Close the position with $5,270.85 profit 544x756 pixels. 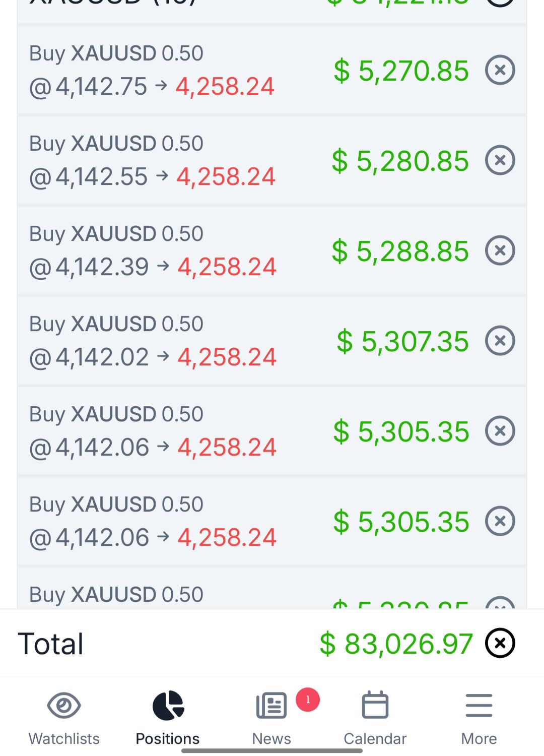[500, 70]
